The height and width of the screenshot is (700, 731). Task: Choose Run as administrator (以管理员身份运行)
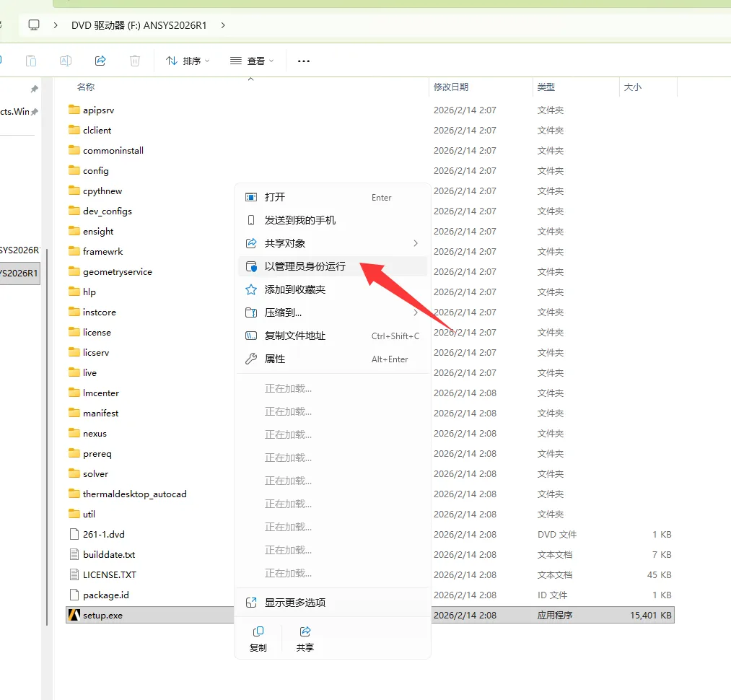point(333,266)
